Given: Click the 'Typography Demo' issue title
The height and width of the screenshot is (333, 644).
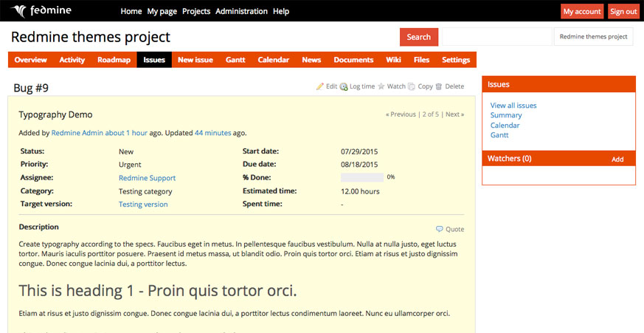Looking at the screenshot, I should pos(55,114).
